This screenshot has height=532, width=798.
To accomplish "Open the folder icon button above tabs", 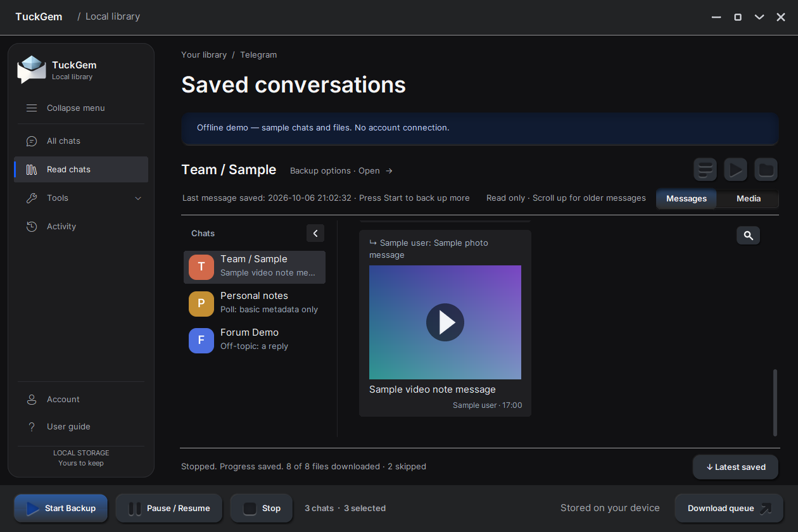I will tap(766, 170).
